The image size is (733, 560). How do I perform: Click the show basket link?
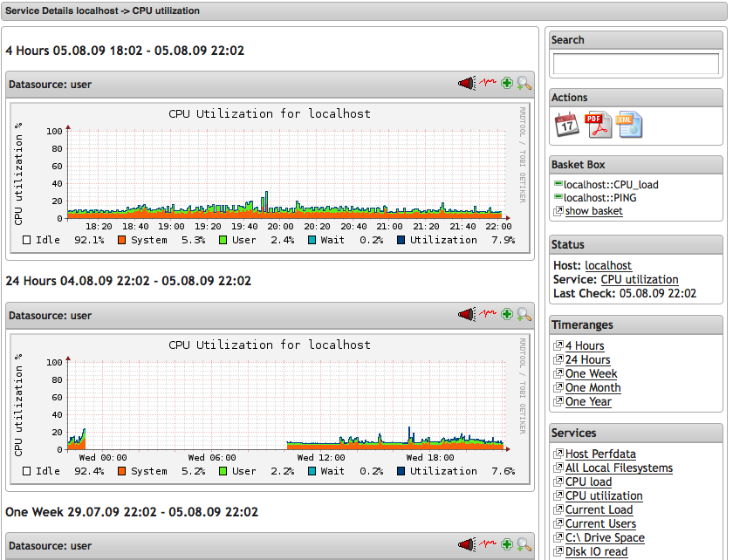tap(593, 211)
